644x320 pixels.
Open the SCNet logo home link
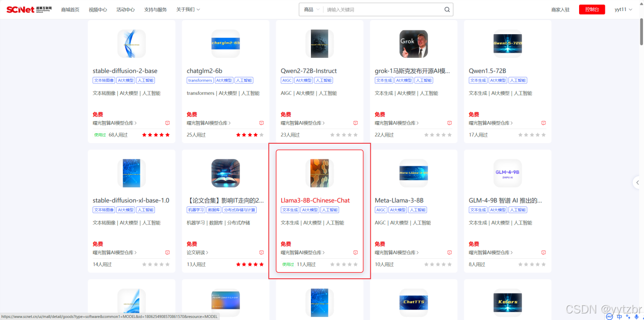click(29, 10)
